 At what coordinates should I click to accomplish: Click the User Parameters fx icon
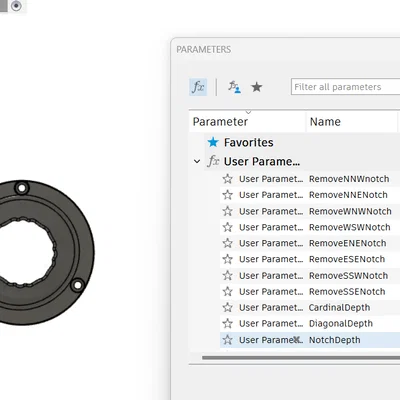[x=213, y=161]
